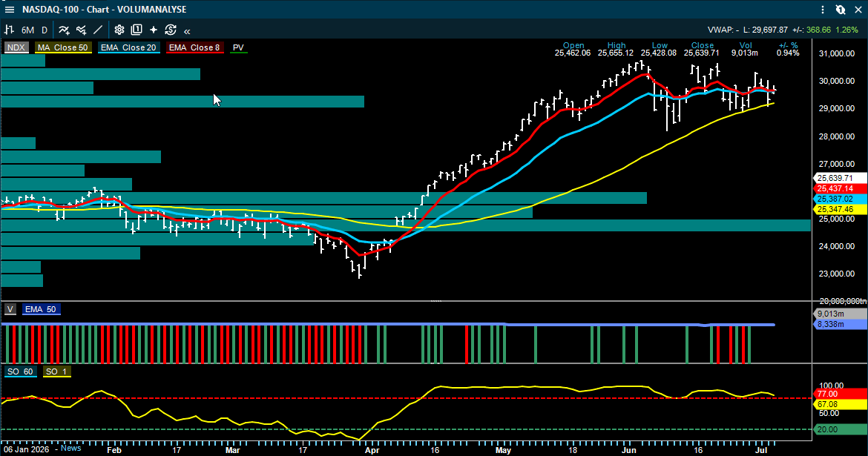Image resolution: width=868 pixels, height=456 pixels.
Task: Click the EMA Close 8 legend label
Action: pos(194,47)
